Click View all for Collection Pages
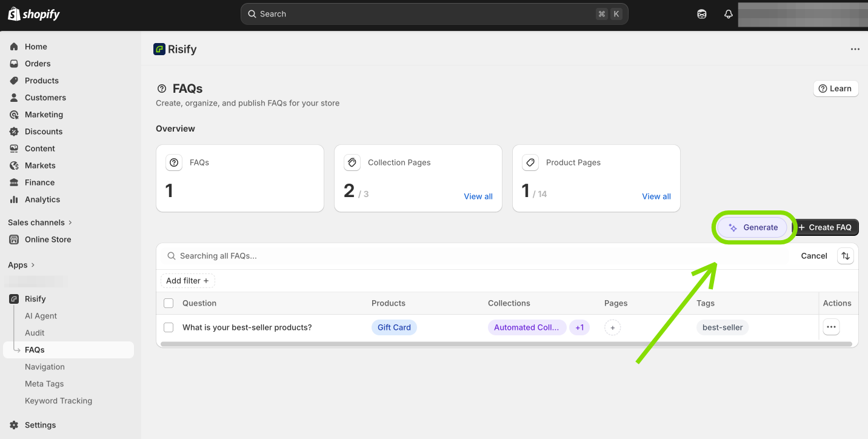 coord(478,196)
